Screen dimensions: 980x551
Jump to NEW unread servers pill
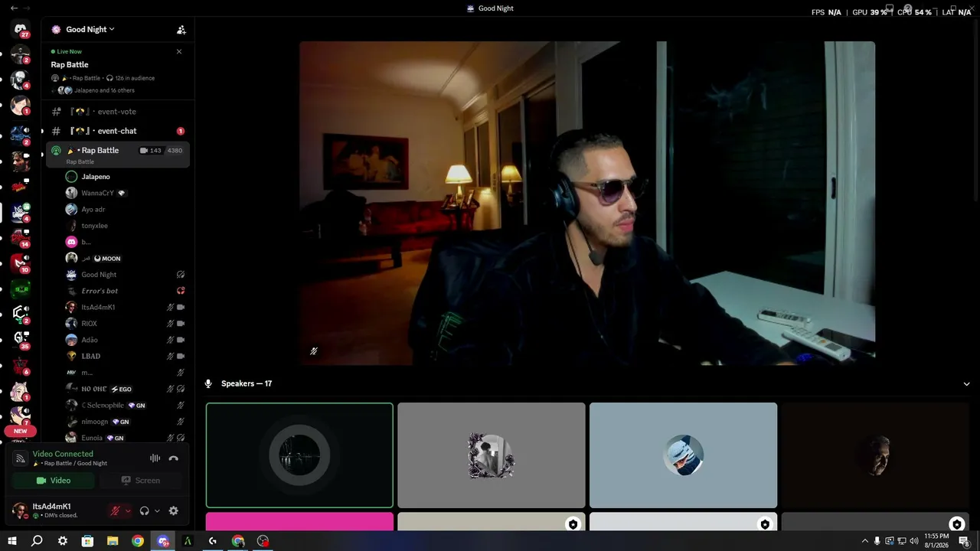click(x=21, y=431)
